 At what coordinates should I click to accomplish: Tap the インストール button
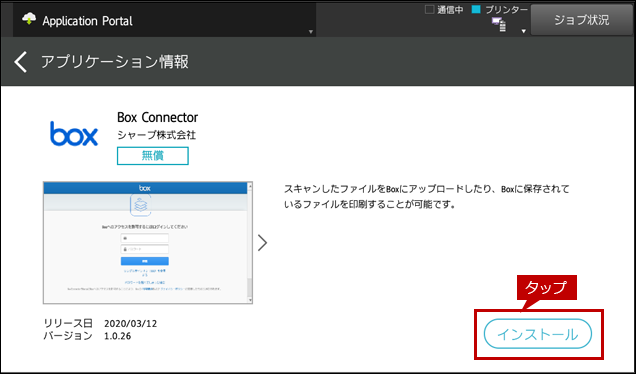538,334
